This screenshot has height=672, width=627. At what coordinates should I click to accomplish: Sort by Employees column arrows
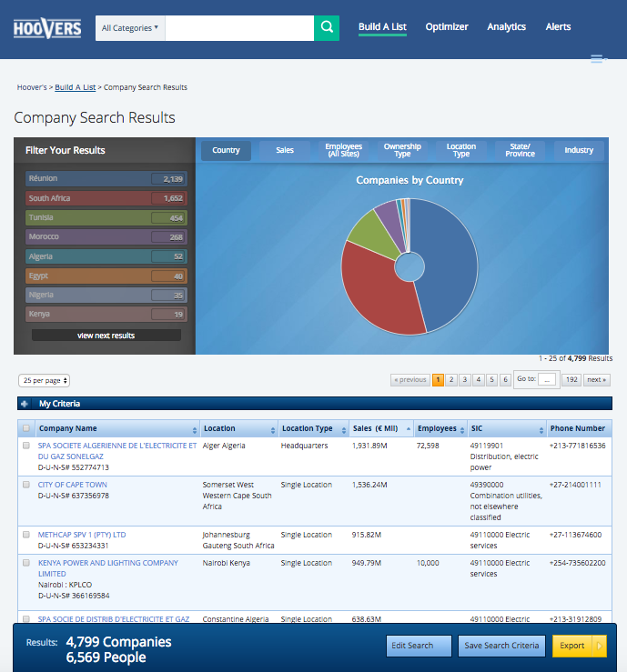pyautogui.click(x=462, y=430)
